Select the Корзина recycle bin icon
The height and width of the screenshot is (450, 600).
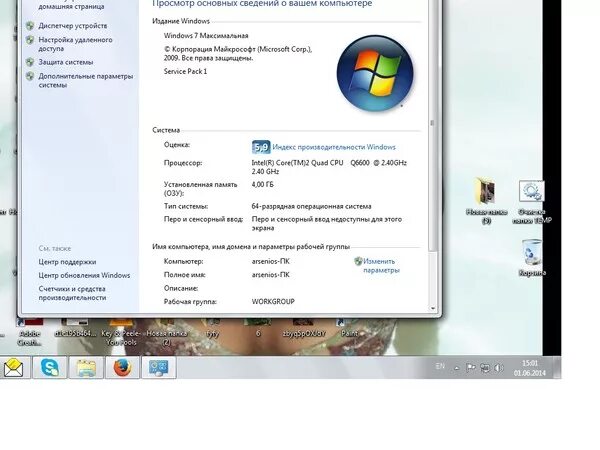tap(532, 258)
